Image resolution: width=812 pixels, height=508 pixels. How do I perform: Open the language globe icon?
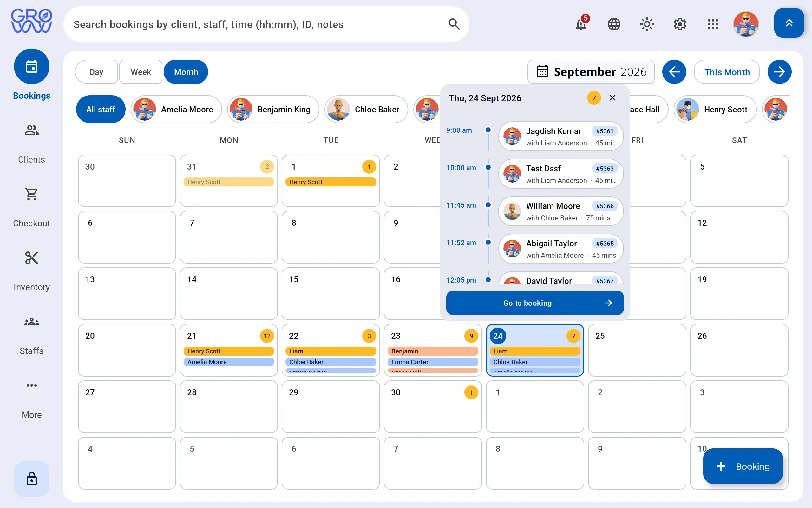point(614,24)
